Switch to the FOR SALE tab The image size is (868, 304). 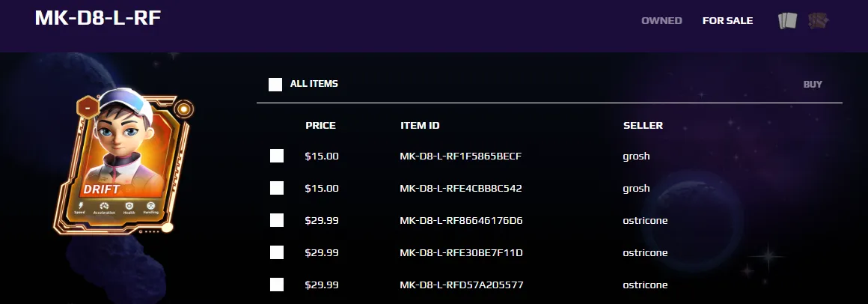(x=727, y=20)
